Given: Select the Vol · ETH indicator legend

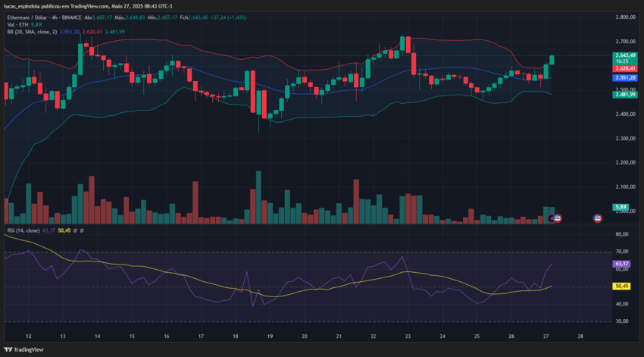Looking at the screenshot, I should (x=17, y=25).
